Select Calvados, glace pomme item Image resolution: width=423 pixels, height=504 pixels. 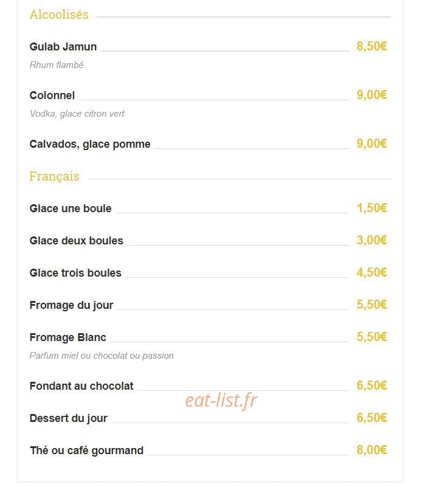(x=90, y=144)
